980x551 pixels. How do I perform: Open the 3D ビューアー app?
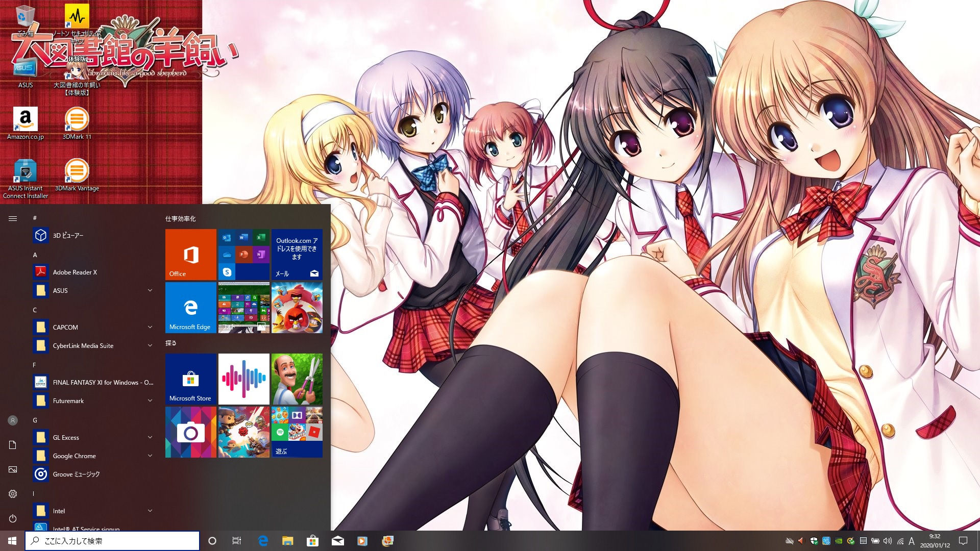pos(94,236)
